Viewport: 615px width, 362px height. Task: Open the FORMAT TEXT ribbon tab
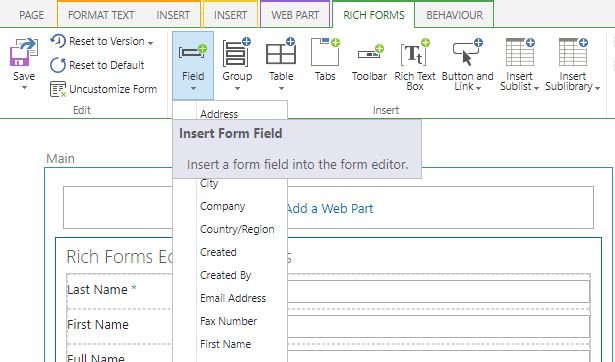[101, 15]
